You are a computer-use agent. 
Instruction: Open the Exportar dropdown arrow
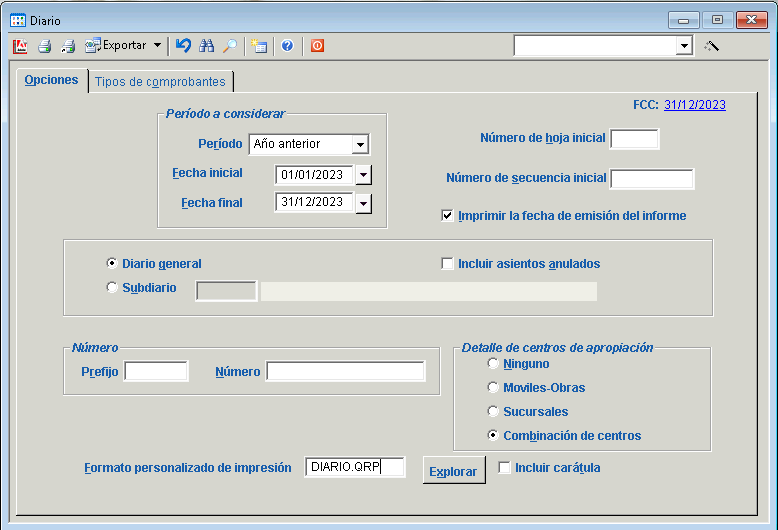pos(157,45)
